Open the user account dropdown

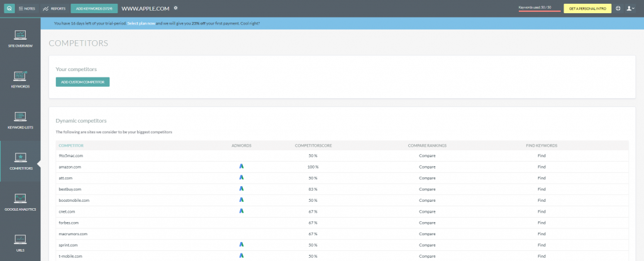tap(630, 9)
